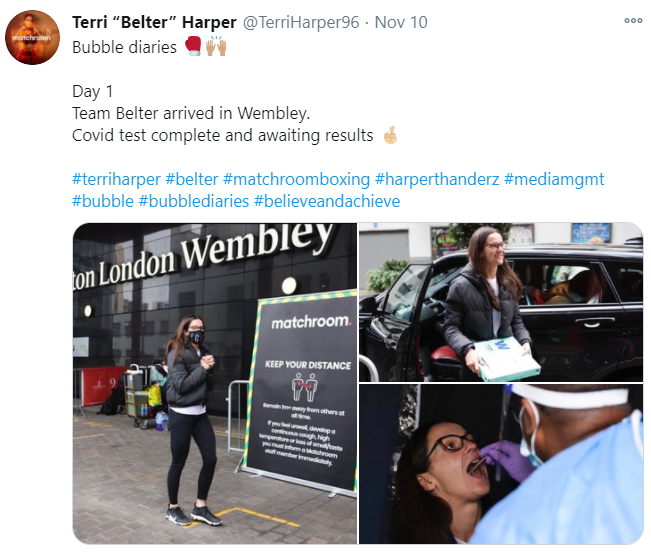Image resolution: width=651 pixels, height=553 pixels.
Task: Open the #bubble hashtag
Action: coord(103,201)
